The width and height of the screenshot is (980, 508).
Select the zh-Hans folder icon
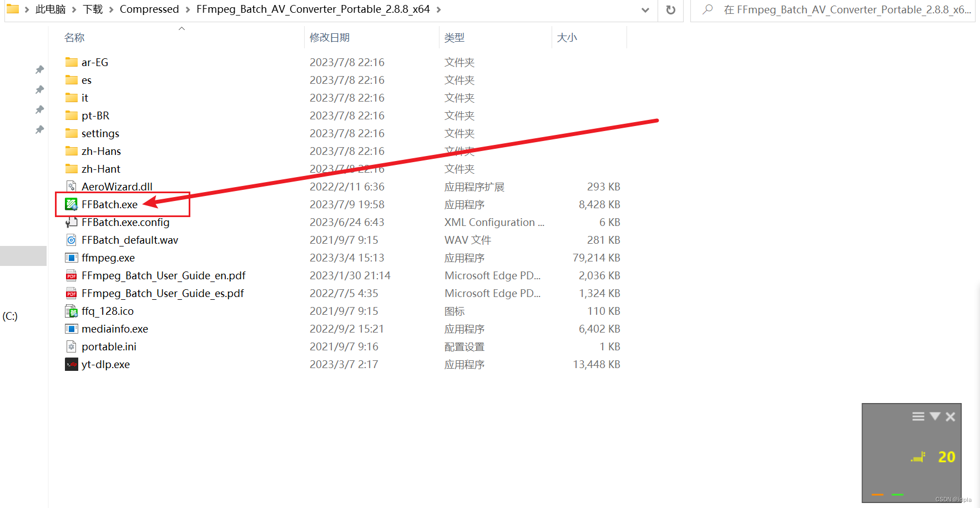pos(71,151)
